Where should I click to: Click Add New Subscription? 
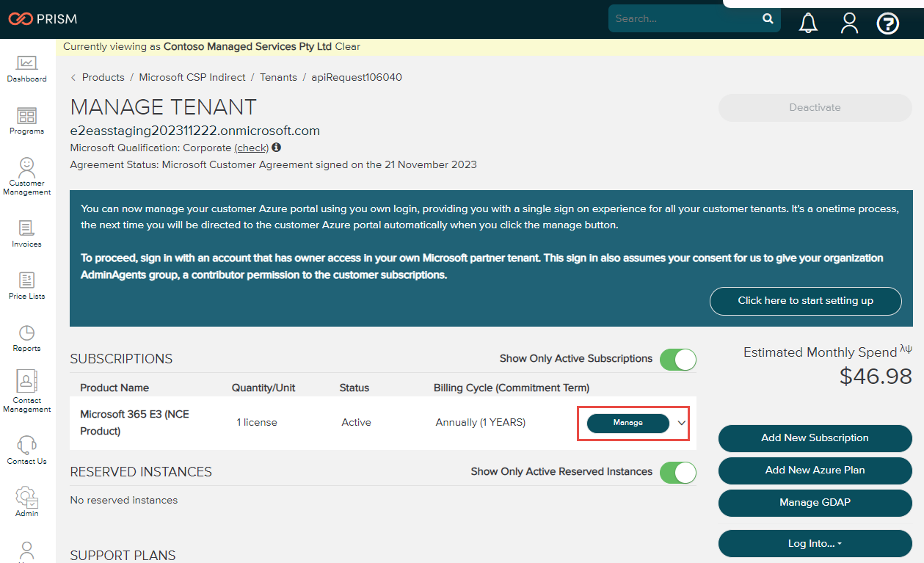(815, 438)
